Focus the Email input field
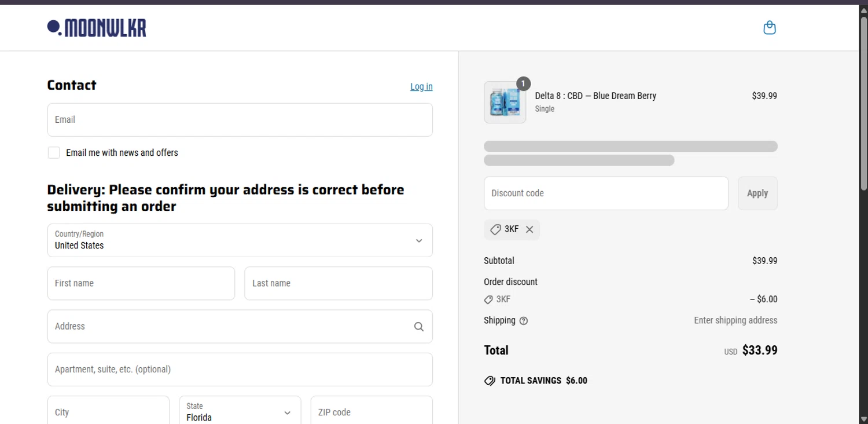The image size is (868, 424). pos(240,120)
